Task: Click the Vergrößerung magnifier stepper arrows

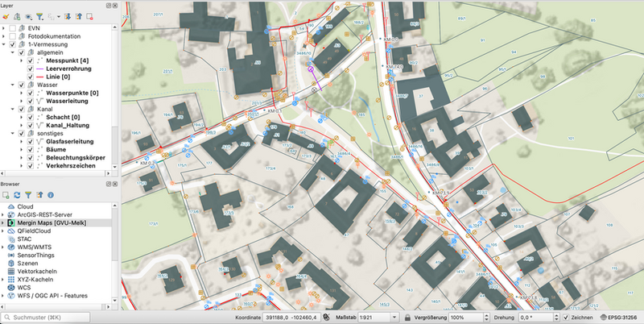Action: [486, 318]
